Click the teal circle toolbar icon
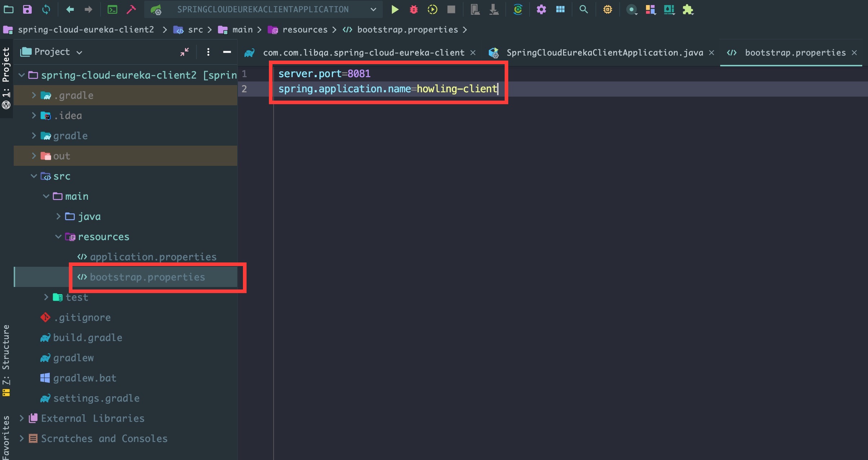The image size is (868, 460). pyautogui.click(x=632, y=10)
